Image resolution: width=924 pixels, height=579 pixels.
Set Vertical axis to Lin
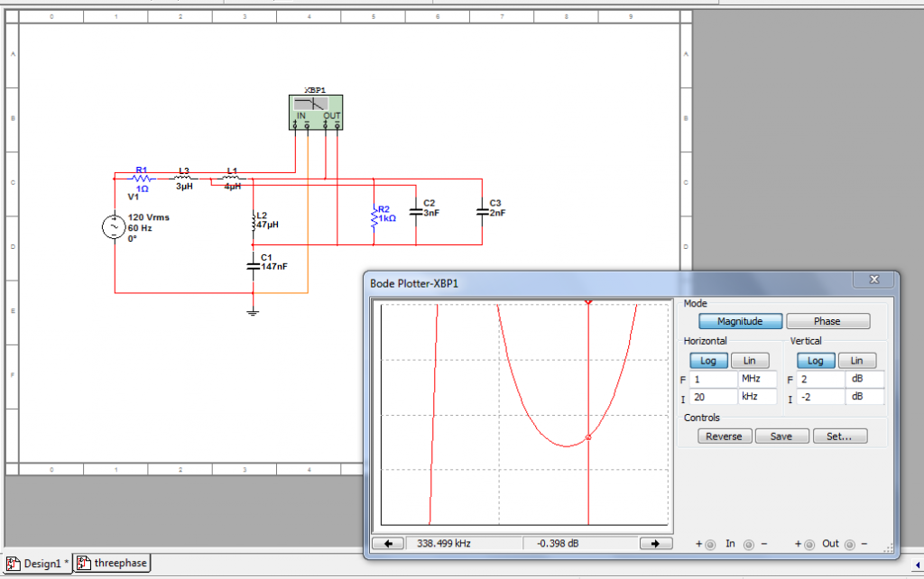tap(857, 361)
